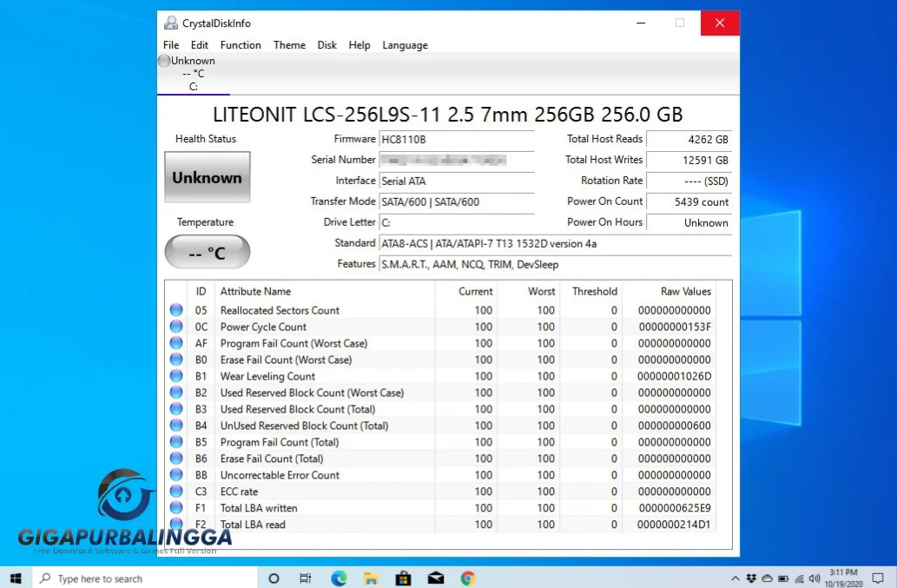The width and height of the screenshot is (897, 588).
Task: Launch Google Chrome from the taskbar
Action: [x=468, y=578]
